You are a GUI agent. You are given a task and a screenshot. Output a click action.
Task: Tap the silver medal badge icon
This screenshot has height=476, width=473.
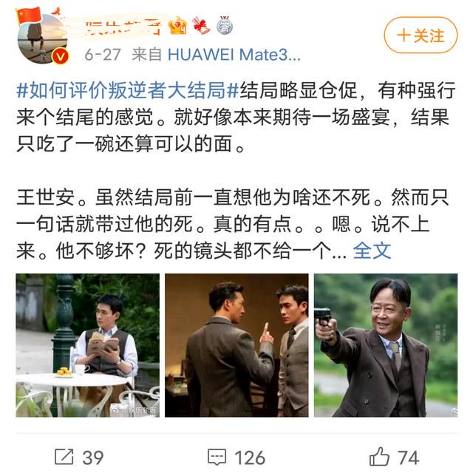[x=225, y=25]
